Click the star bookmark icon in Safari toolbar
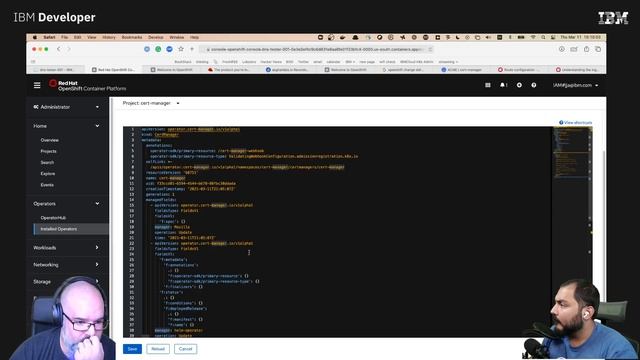 click(181, 49)
